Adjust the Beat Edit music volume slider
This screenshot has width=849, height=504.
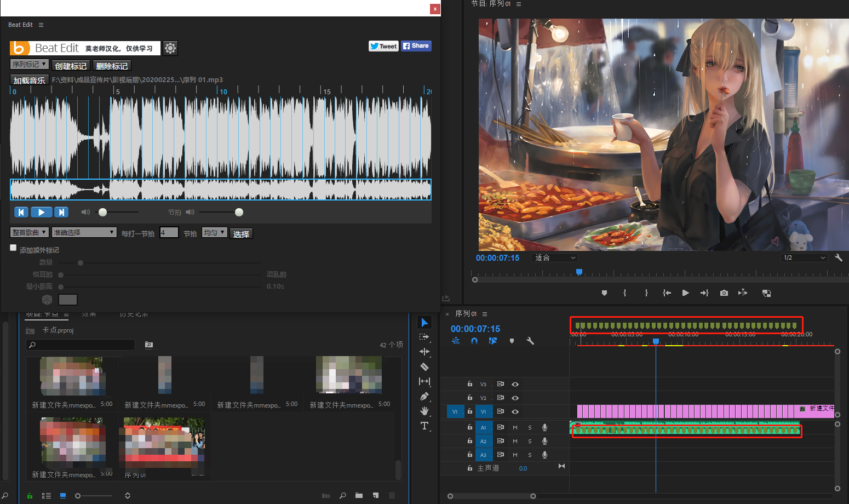click(102, 212)
